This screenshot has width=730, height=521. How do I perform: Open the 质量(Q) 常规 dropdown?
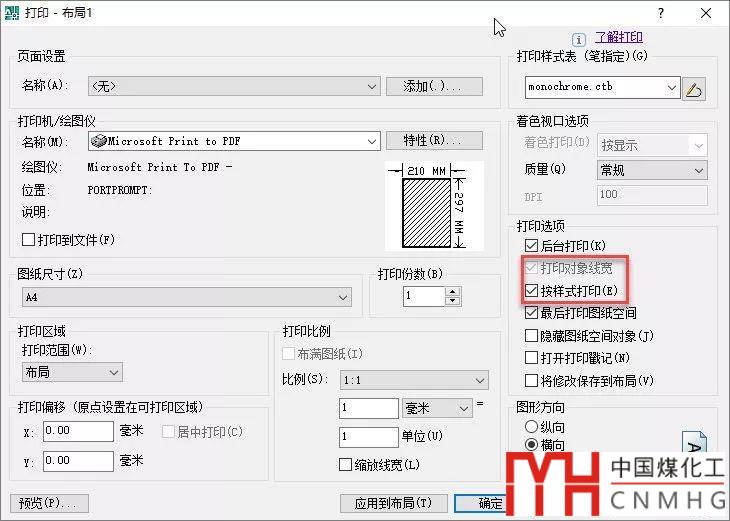point(652,170)
